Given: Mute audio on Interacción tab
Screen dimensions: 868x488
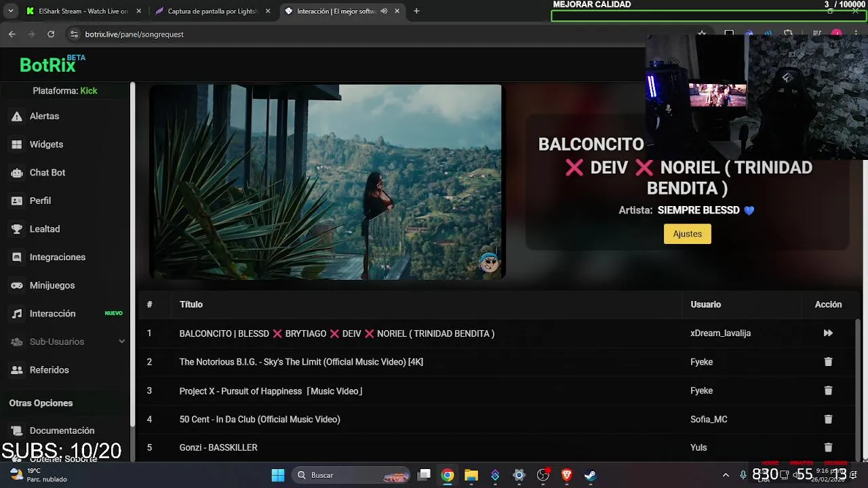Looking at the screenshot, I should [x=384, y=11].
